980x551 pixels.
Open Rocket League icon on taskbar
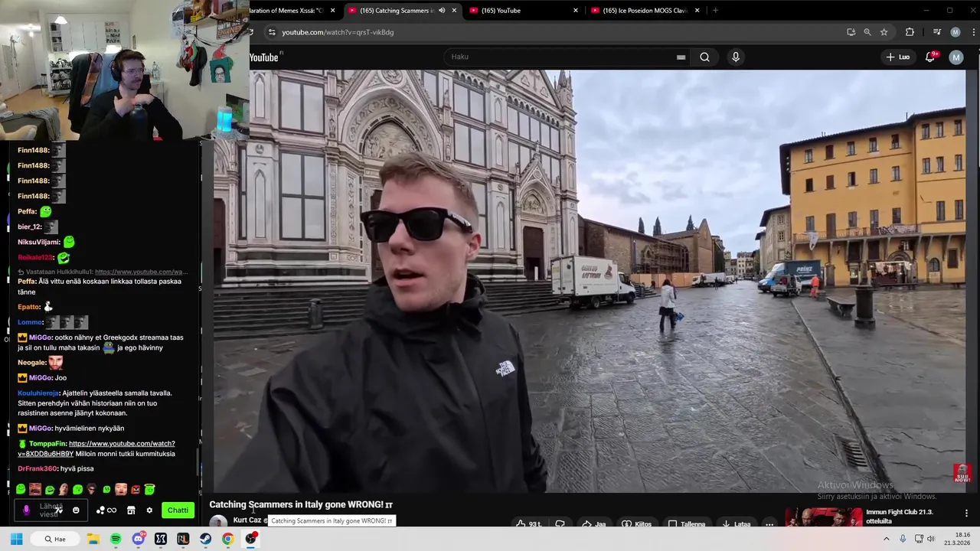(183, 539)
